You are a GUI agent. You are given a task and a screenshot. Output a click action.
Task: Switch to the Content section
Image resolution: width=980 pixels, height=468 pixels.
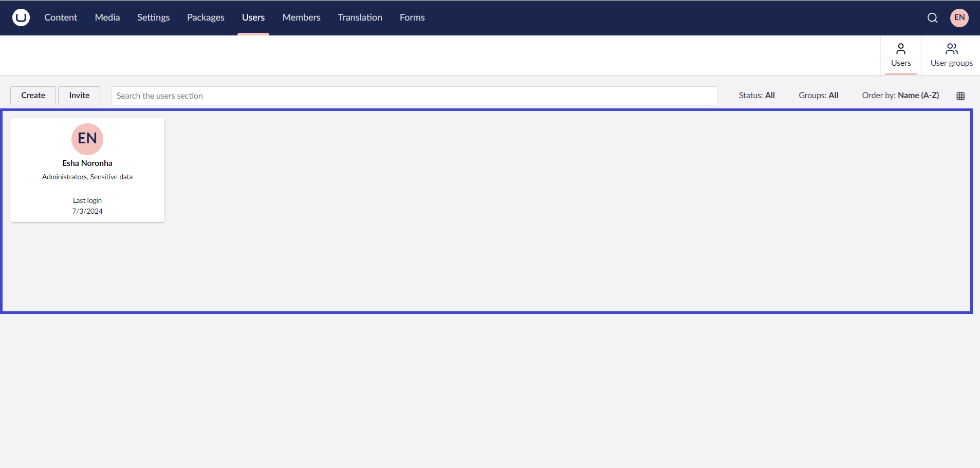point(61,17)
